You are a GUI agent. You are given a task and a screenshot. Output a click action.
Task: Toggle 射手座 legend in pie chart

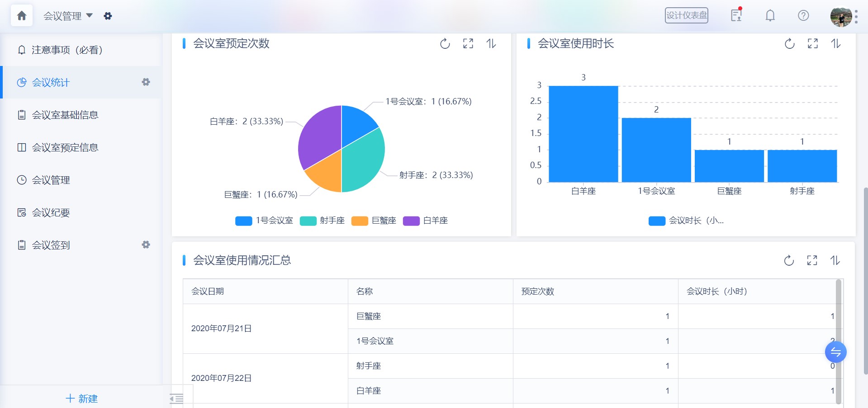point(323,220)
